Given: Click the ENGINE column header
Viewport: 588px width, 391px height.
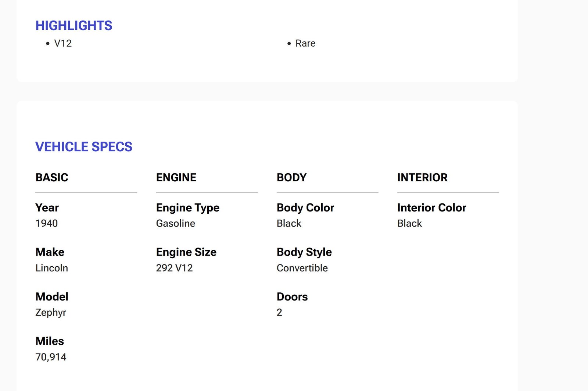Looking at the screenshot, I should point(176,178).
